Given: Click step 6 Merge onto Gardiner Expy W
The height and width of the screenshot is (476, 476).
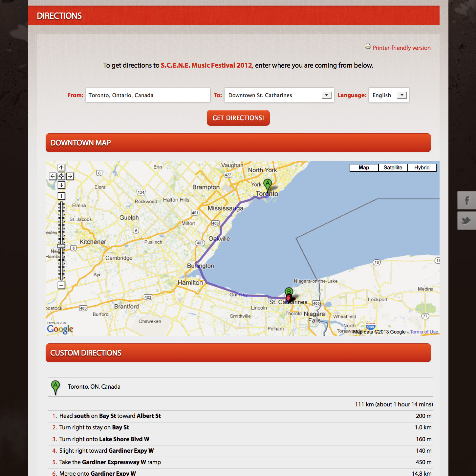Looking at the screenshot, I should [240, 473].
